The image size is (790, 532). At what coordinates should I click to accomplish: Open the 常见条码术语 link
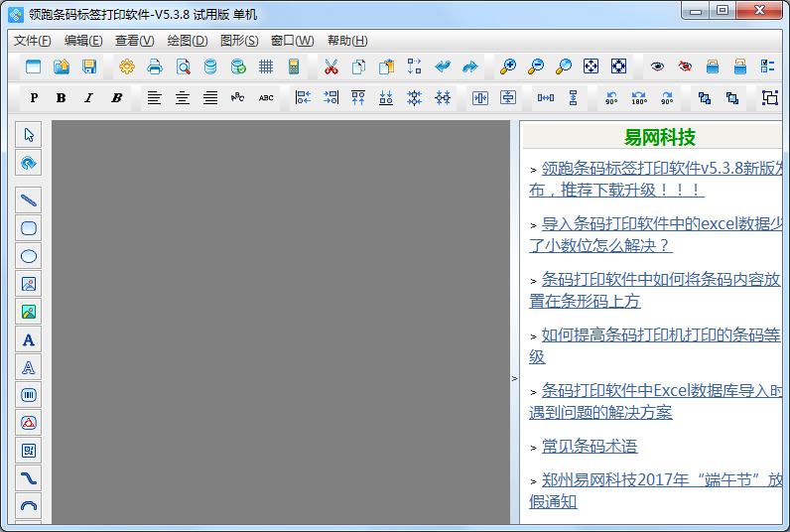coord(590,447)
